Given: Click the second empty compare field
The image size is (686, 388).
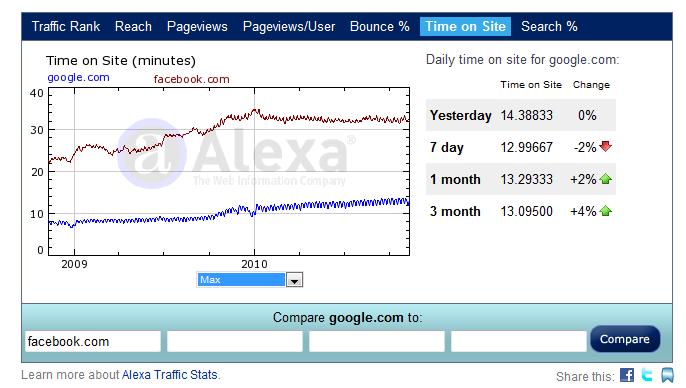Looking at the screenshot, I should pyautogui.click(x=235, y=341).
